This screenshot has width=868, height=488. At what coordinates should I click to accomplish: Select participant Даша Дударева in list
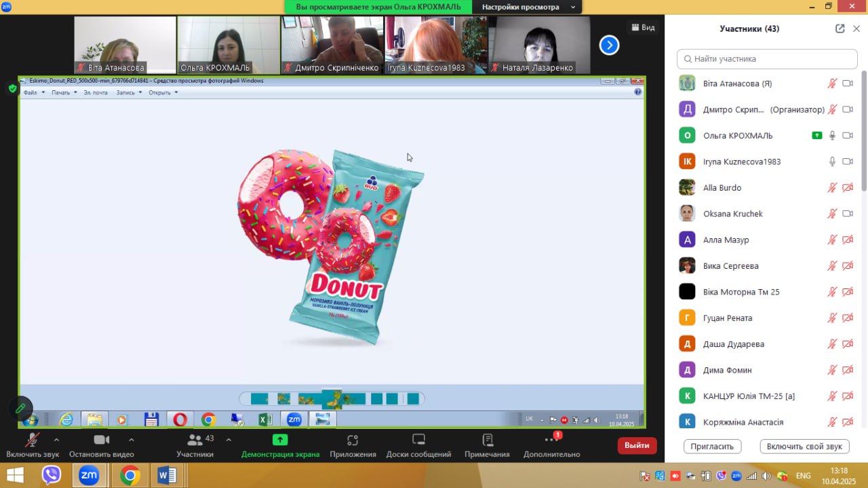pos(767,344)
